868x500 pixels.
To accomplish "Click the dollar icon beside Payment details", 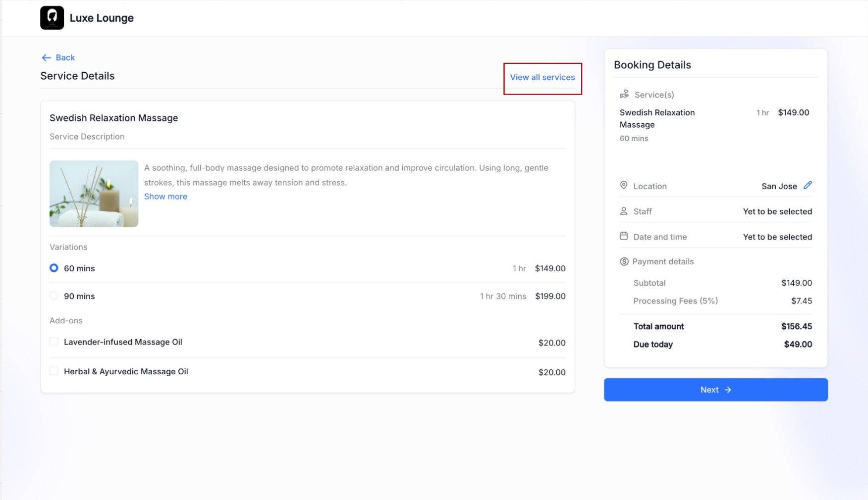I will point(624,262).
